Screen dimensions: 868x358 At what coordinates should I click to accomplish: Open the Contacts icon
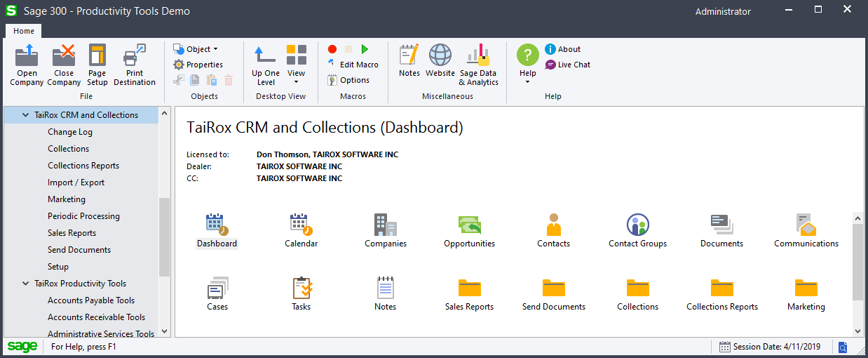(553, 225)
